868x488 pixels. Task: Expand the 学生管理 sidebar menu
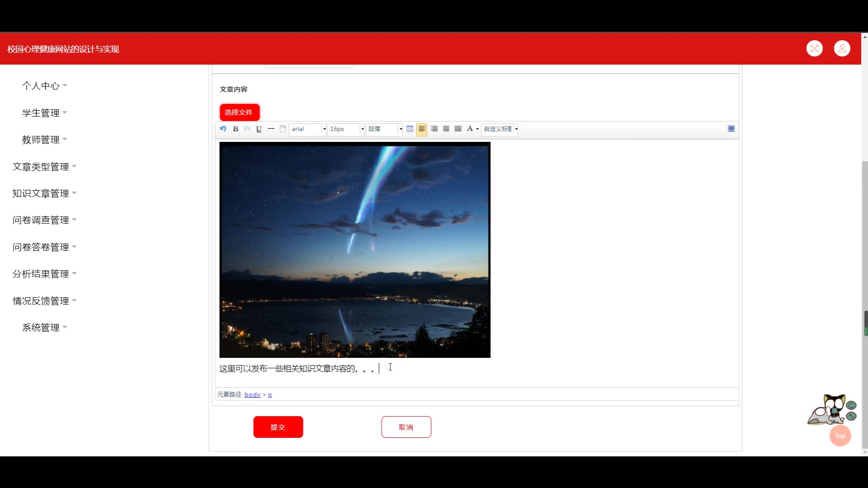coord(44,113)
